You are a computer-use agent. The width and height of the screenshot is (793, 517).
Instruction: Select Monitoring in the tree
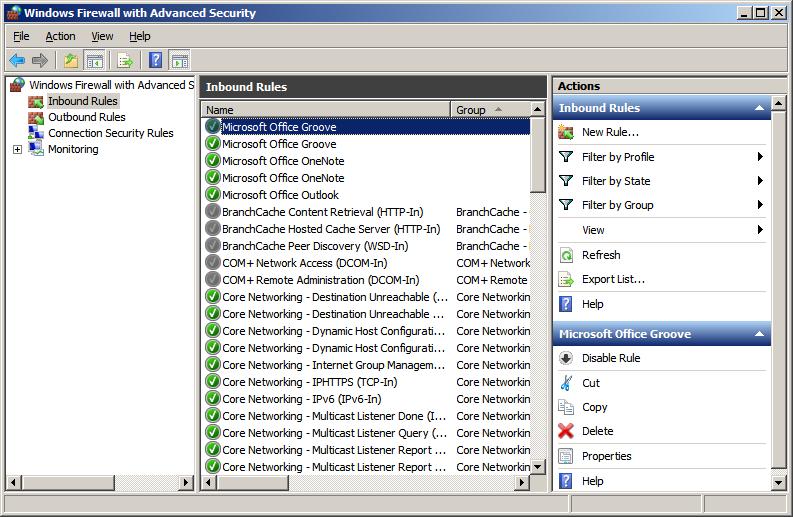73,149
